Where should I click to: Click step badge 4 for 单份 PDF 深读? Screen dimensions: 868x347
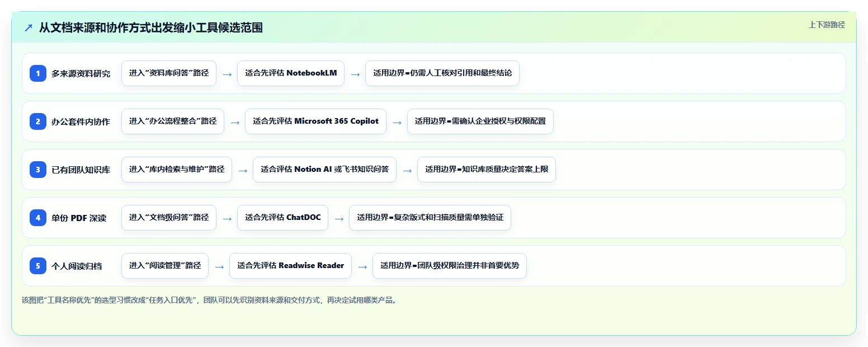(x=38, y=218)
